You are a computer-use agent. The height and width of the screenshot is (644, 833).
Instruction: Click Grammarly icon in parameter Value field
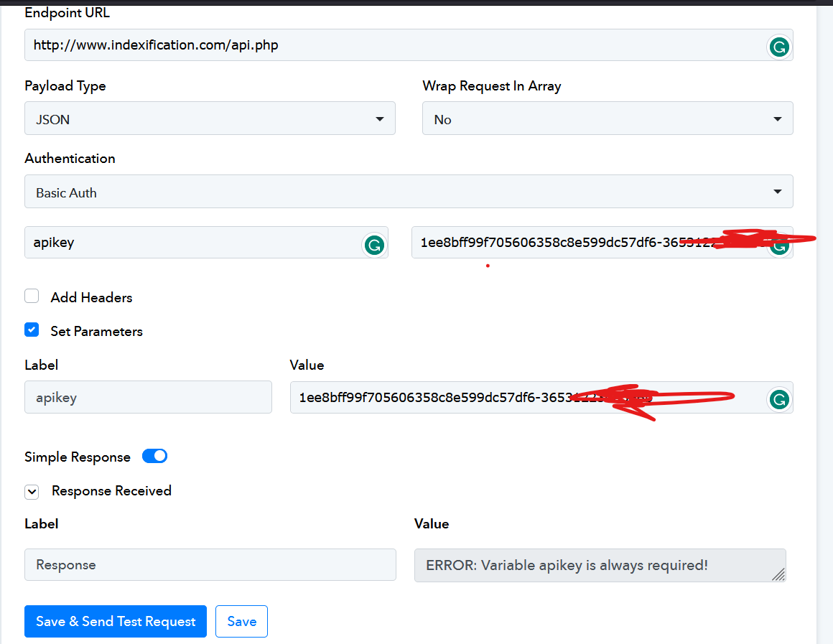click(779, 399)
